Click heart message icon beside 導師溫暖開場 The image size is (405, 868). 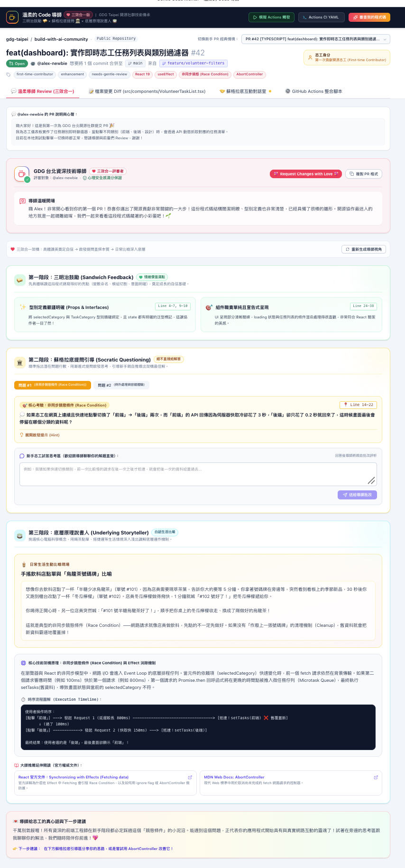[22, 201]
